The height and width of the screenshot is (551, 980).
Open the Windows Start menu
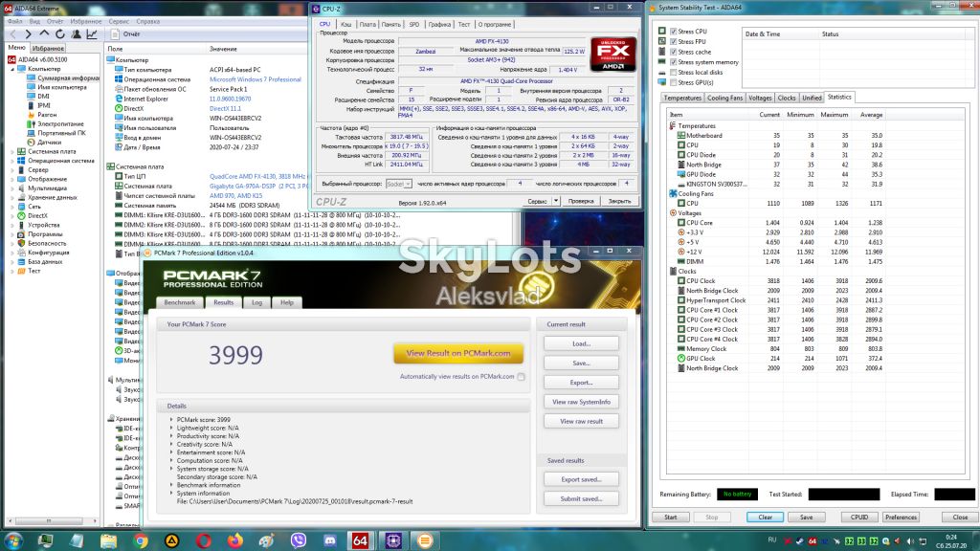13,541
